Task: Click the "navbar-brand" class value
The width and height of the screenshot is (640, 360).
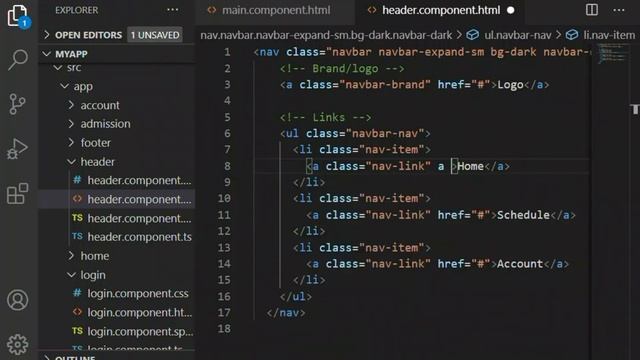Action: tap(384, 84)
